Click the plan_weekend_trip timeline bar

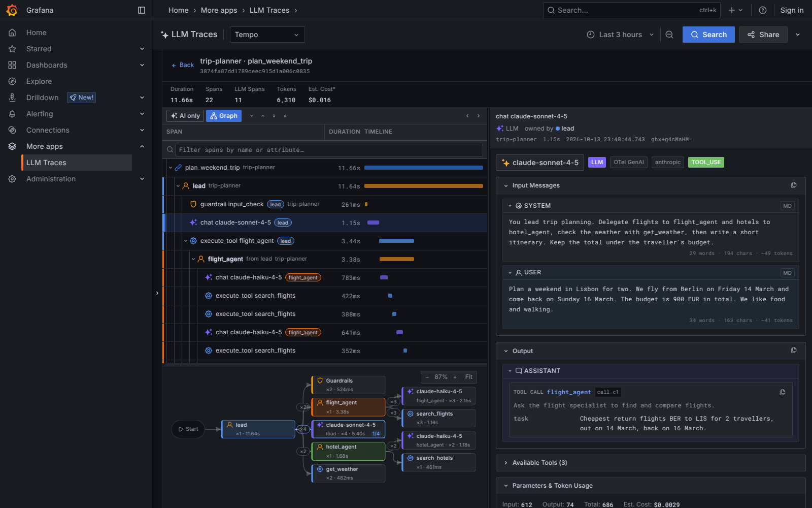(x=424, y=168)
